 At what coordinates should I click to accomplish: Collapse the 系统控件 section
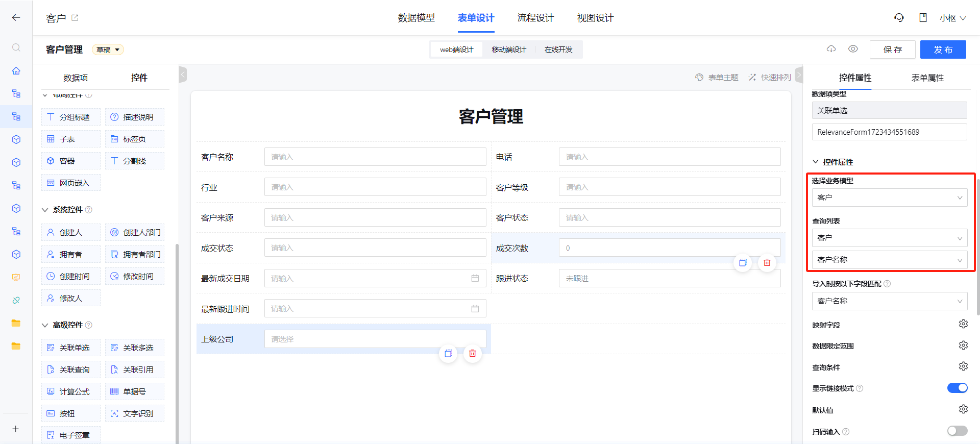45,210
